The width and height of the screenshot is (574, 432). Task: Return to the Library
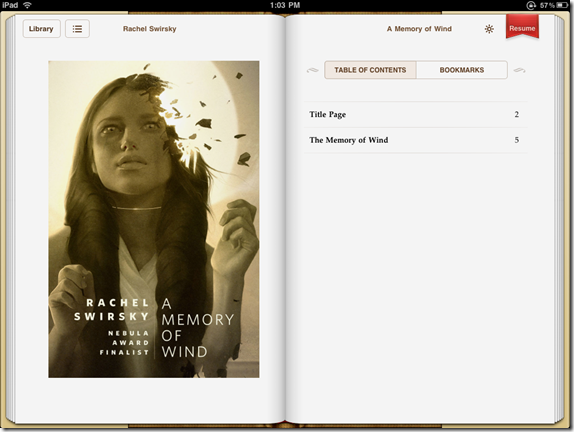pyautogui.click(x=41, y=29)
